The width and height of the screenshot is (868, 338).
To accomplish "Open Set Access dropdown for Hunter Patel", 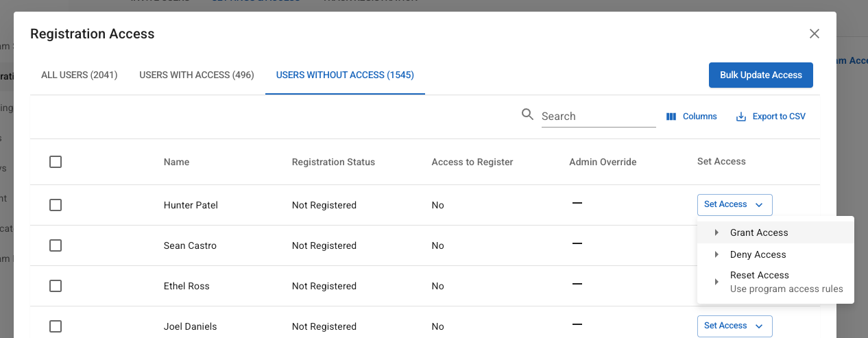I will pos(734,204).
